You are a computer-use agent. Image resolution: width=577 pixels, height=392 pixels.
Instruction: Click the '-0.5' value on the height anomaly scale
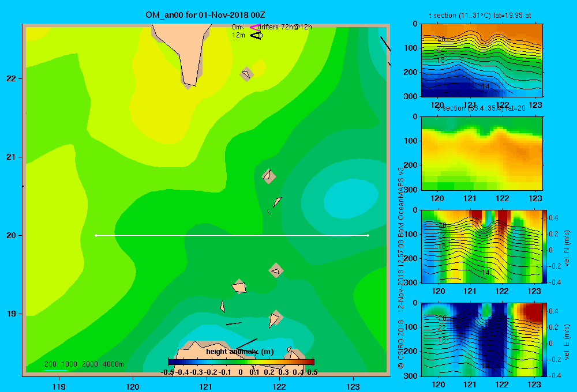pos(167,372)
